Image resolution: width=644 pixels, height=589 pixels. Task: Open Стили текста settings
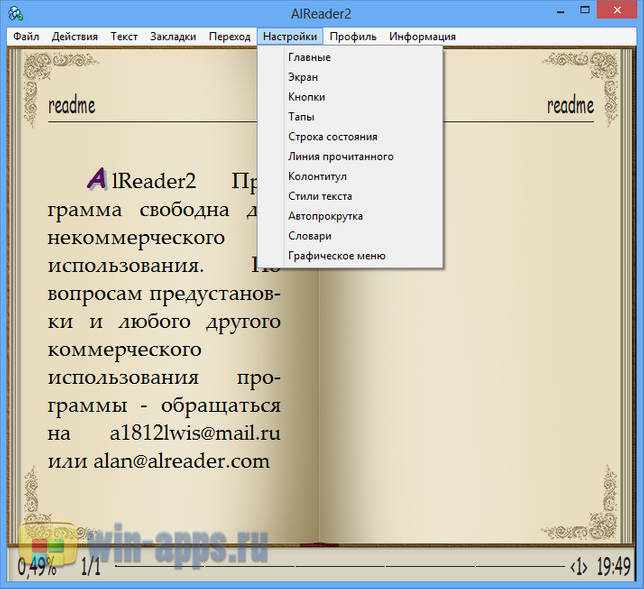(350, 196)
